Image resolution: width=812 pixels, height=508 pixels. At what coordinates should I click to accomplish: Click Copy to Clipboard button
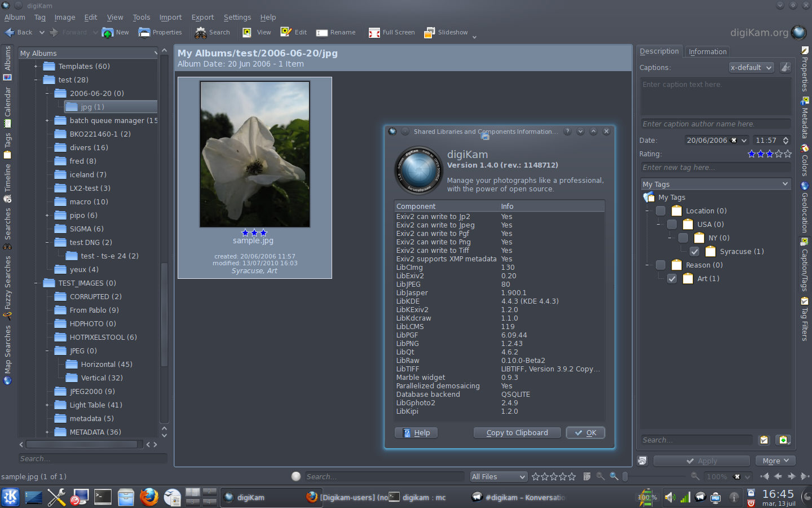(x=517, y=433)
